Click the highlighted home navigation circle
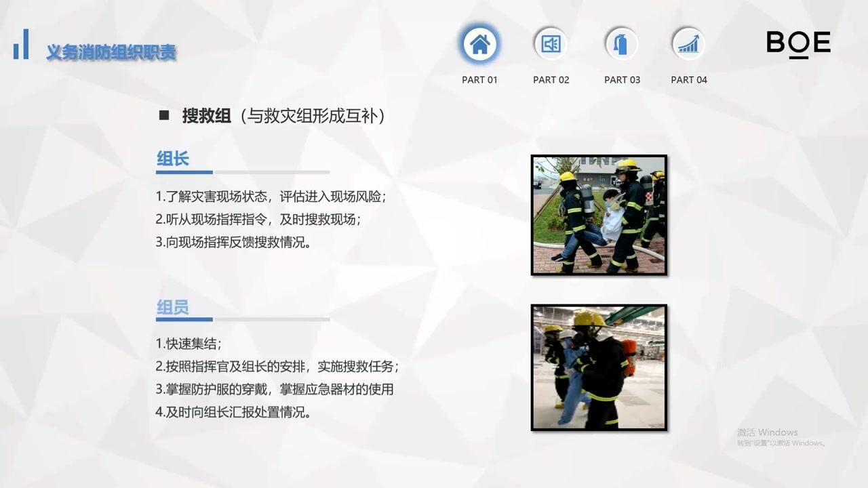Image resolution: width=868 pixels, height=488 pixels. (x=480, y=43)
